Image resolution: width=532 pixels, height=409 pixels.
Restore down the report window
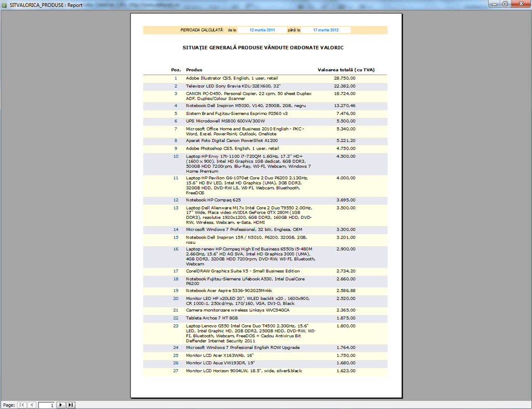505,4
